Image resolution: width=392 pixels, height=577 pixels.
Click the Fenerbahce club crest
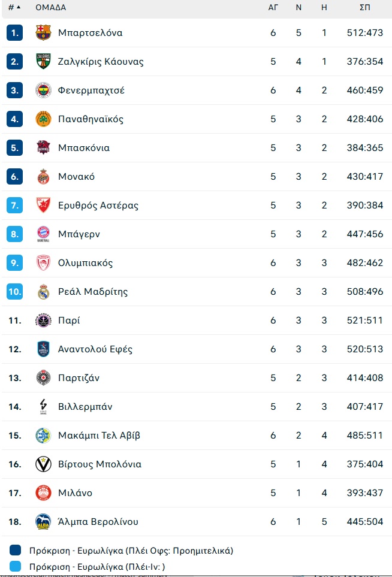pyautogui.click(x=43, y=90)
